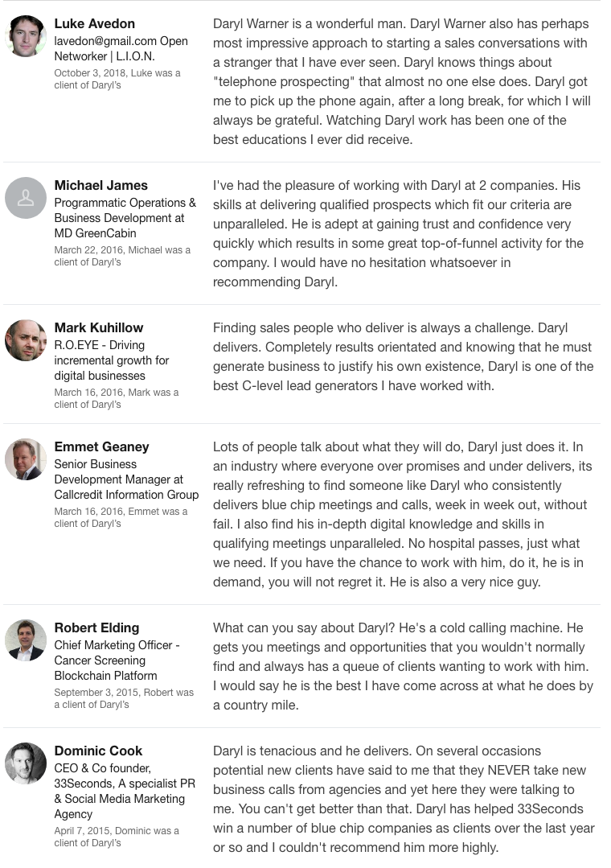Open Luke Avedon's profile photo

pyautogui.click(x=26, y=36)
